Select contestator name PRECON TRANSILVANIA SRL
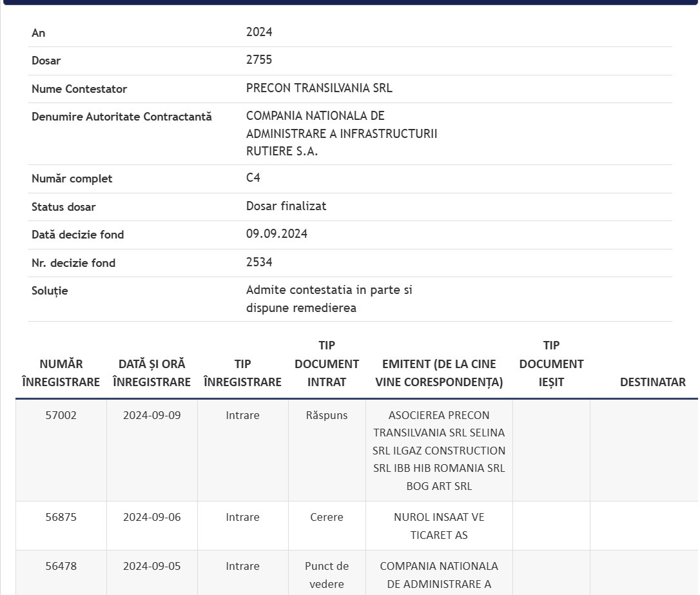The image size is (700, 595). coord(319,88)
